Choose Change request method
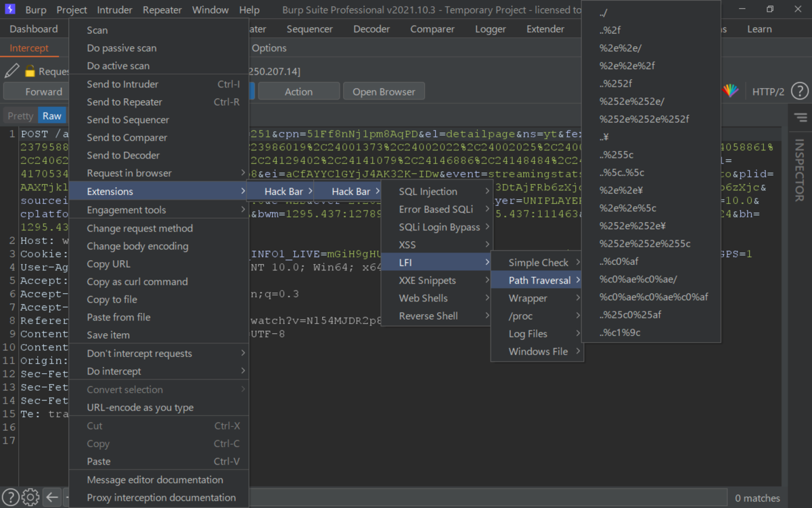This screenshot has width=812, height=508. (x=159, y=228)
